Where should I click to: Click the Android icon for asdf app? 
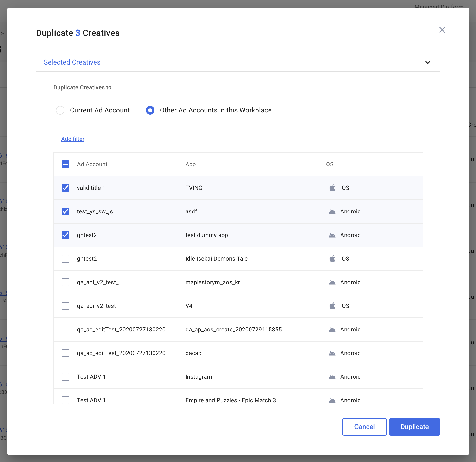[332, 212]
